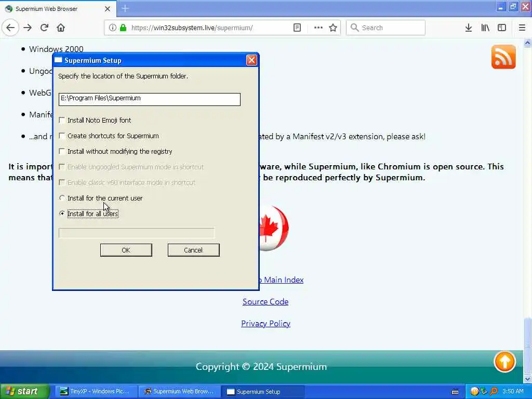
Task: Switch to TinyXP Windows Picture taskbar item
Action: [x=96, y=392]
